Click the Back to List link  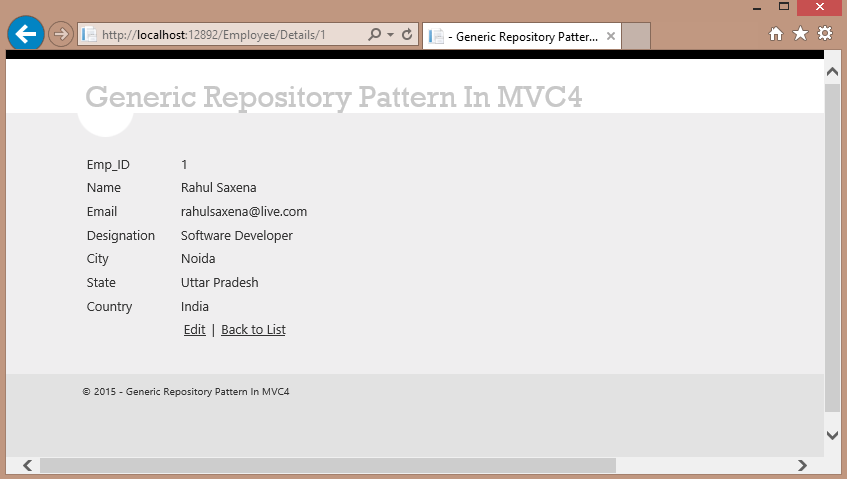pyautogui.click(x=253, y=330)
